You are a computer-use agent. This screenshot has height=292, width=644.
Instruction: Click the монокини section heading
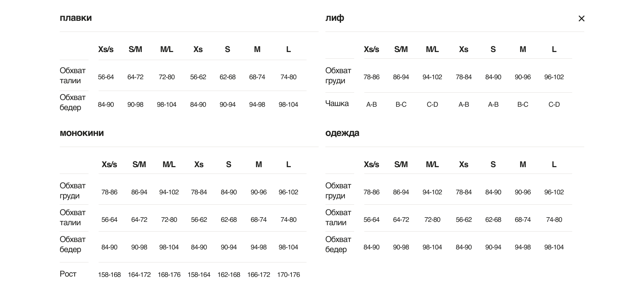[82, 133]
